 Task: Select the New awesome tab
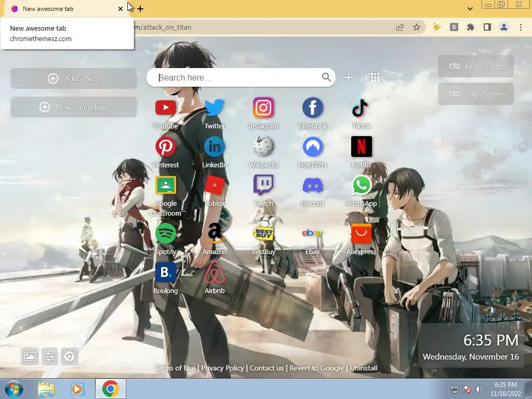pos(64,9)
